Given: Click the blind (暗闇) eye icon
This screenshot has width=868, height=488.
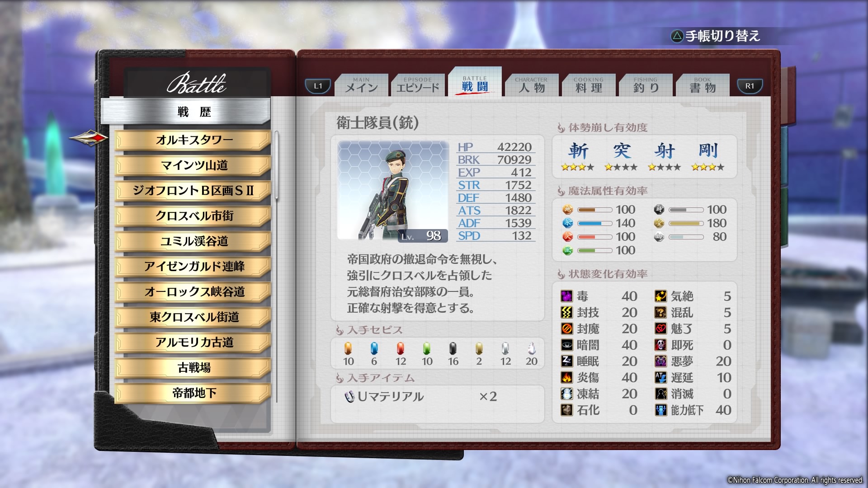Looking at the screenshot, I should [567, 345].
